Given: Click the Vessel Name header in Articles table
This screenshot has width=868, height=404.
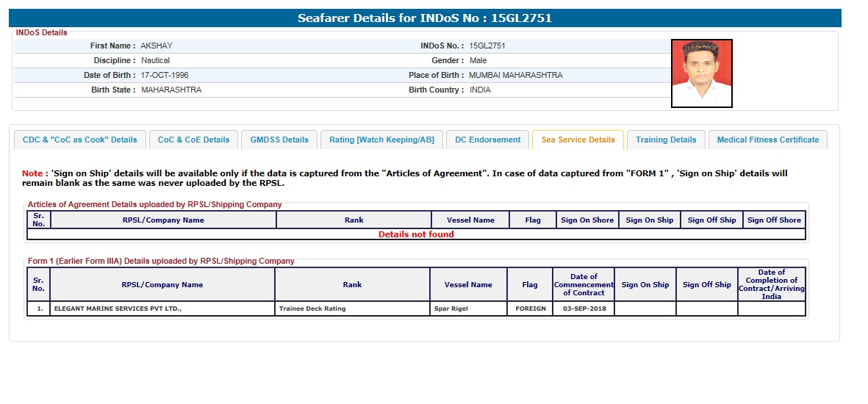Looking at the screenshot, I should [x=470, y=220].
